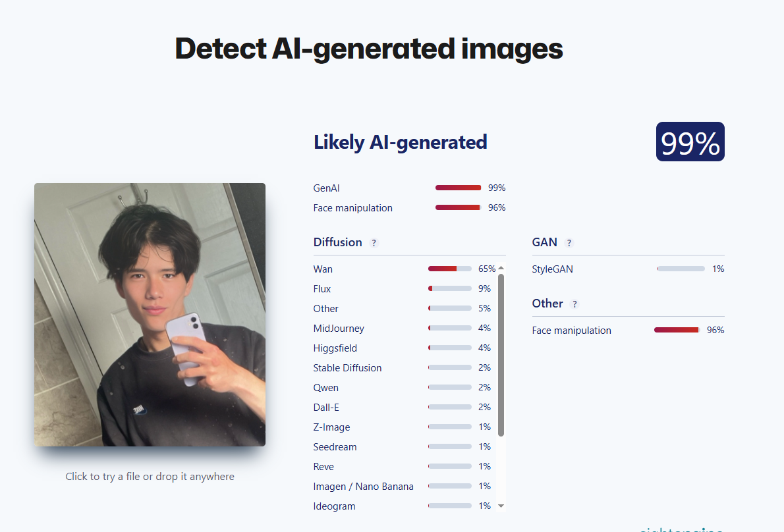Click the diffusion list scrollbar thumb
This screenshot has height=532, width=784.
[501, 355]
